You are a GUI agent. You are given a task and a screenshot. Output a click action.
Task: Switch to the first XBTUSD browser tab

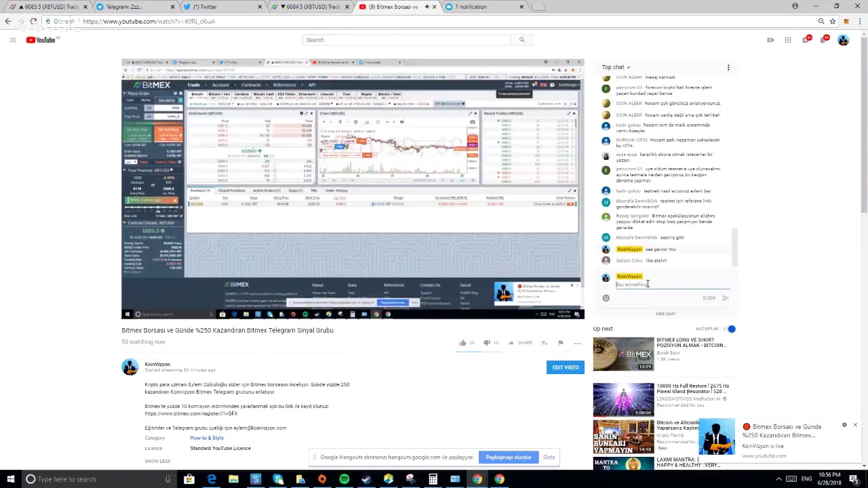coord(47,7)
